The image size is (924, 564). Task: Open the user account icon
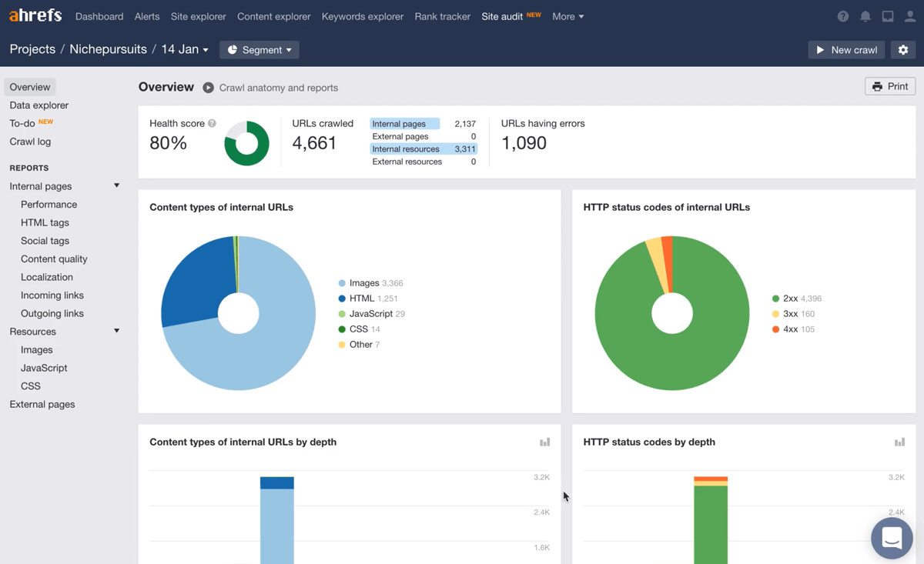click(x=910, y=16)
